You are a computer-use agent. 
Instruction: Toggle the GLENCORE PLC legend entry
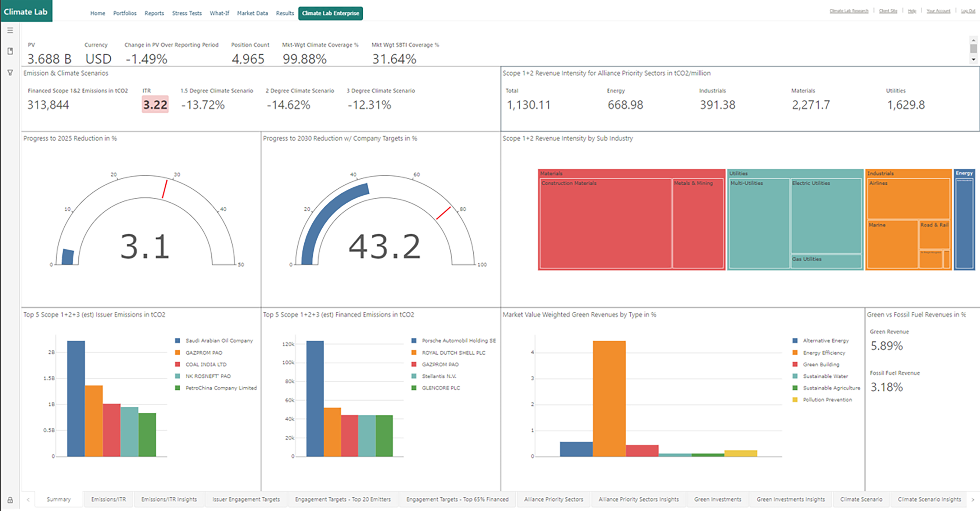(x=436, y=388)
